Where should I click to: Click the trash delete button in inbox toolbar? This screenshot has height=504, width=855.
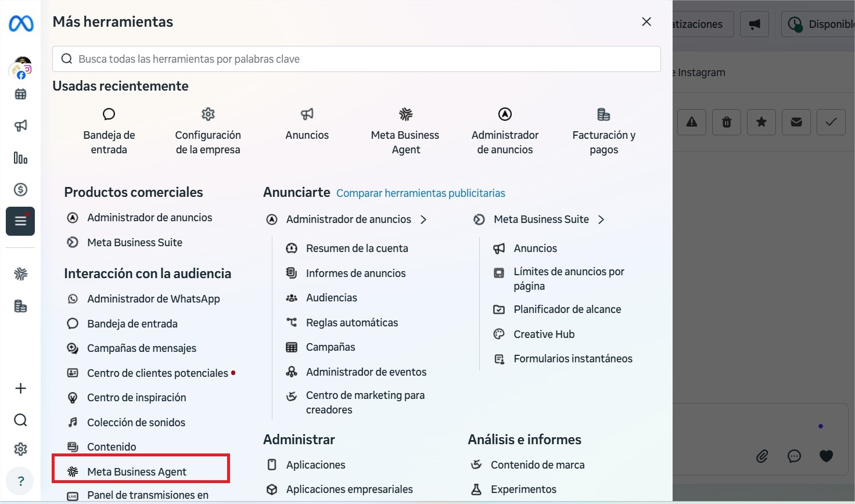click(x=727, y=122)
